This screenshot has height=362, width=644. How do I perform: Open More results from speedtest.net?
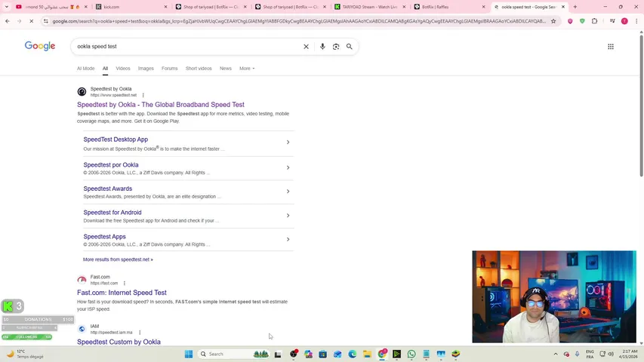118,259
